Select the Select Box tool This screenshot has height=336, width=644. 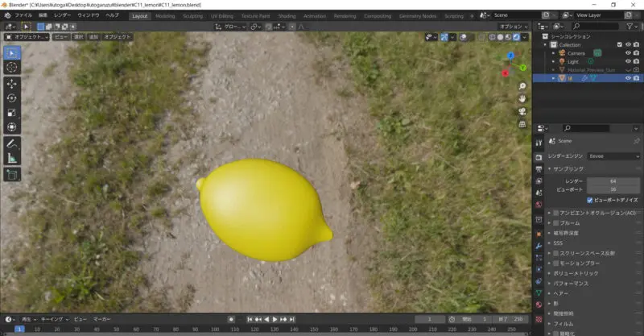[12, 53]
